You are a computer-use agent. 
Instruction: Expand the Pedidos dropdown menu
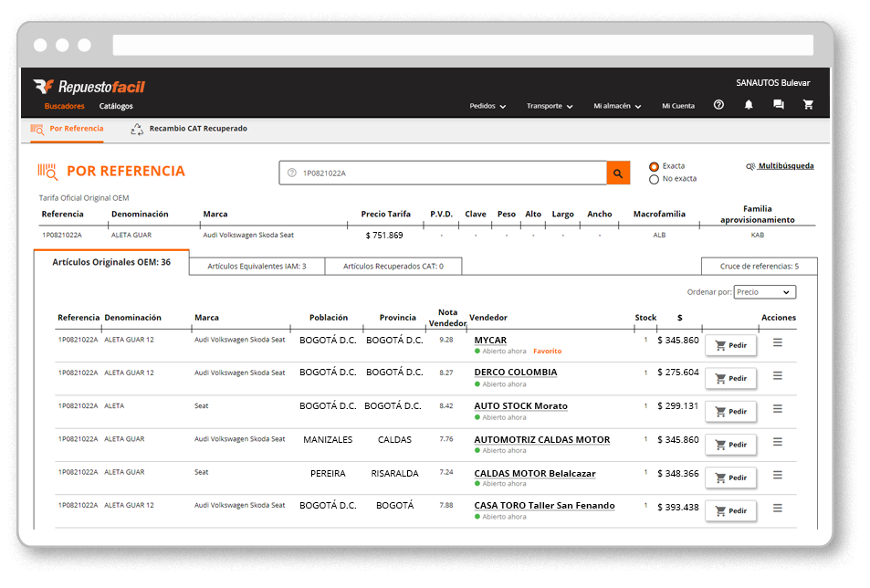[x=487, y=106]
